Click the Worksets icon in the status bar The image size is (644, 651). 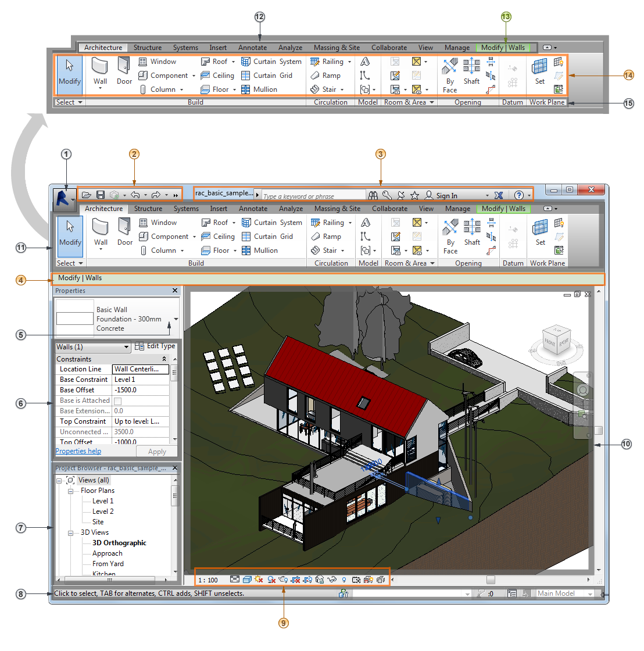click(x=344, y=593)
